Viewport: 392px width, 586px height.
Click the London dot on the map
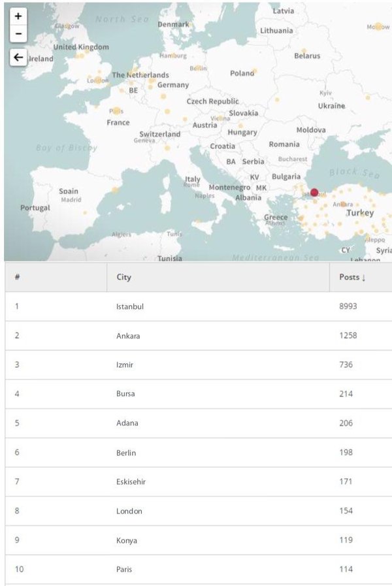point(98,80)
